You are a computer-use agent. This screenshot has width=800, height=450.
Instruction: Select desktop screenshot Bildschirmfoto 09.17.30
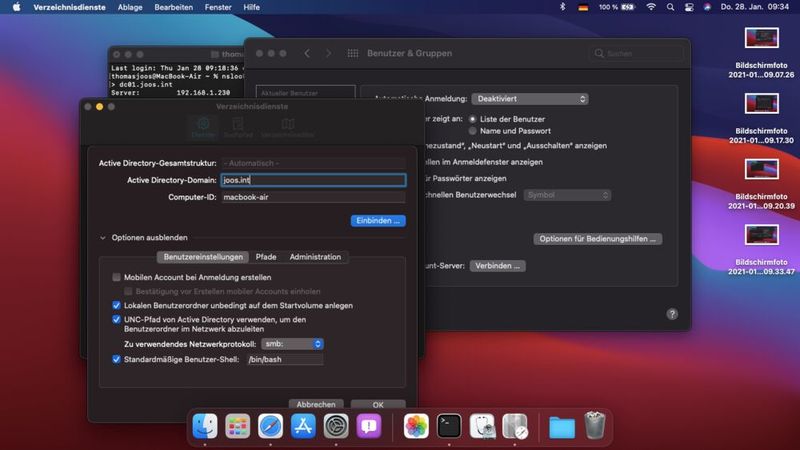(x=761, y=118)
